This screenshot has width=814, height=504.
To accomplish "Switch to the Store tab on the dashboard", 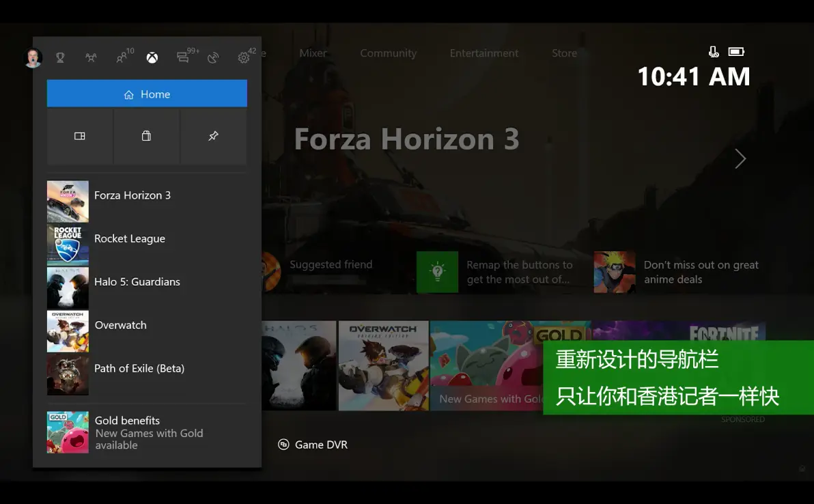I will [564, 53].
